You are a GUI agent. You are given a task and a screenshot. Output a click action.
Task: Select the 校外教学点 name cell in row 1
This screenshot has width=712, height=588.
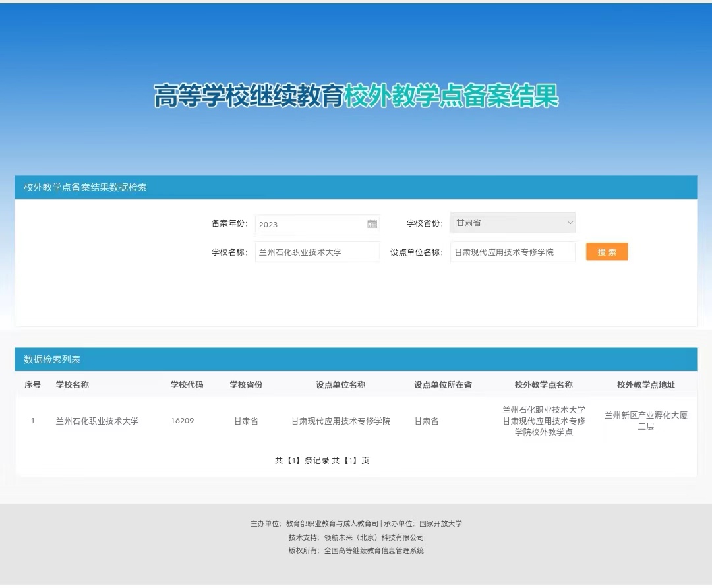543,421
